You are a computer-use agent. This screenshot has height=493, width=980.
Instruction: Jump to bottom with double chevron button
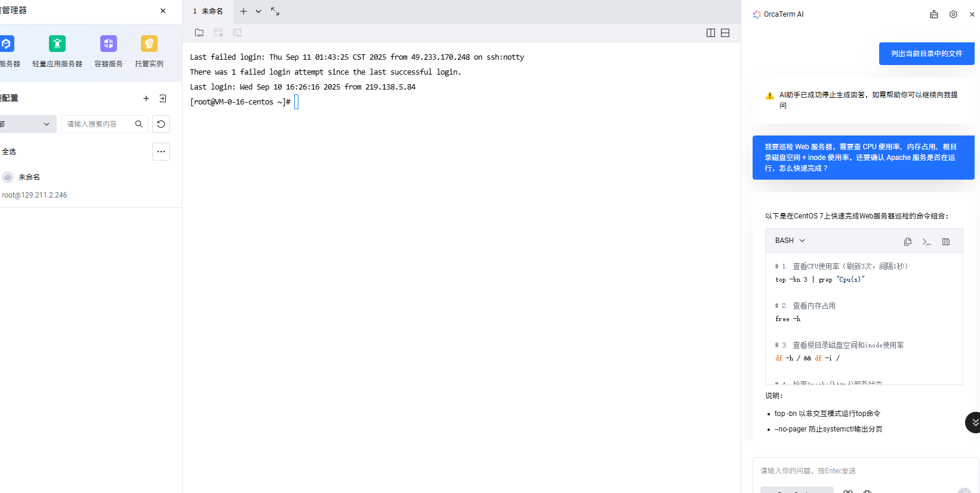[974, 423]
